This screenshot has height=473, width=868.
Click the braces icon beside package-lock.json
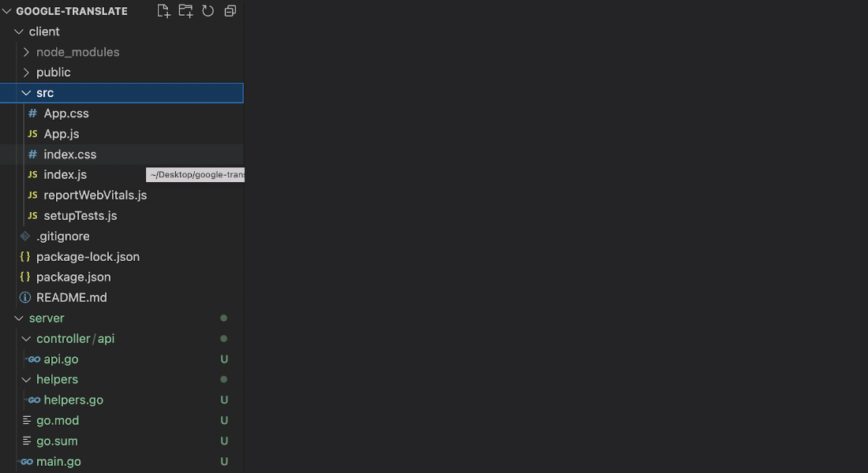tap(25, 257)
